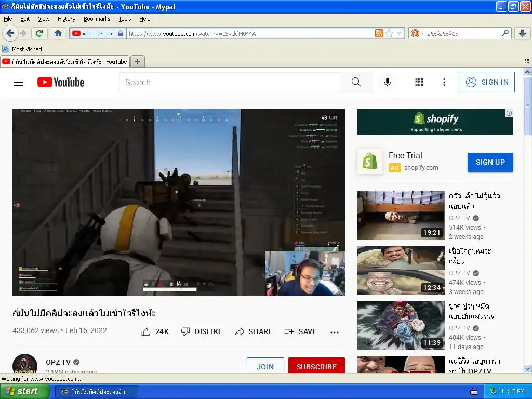
Task: Click the Shopify bag logo icon
Action: [x=370, y=161]
